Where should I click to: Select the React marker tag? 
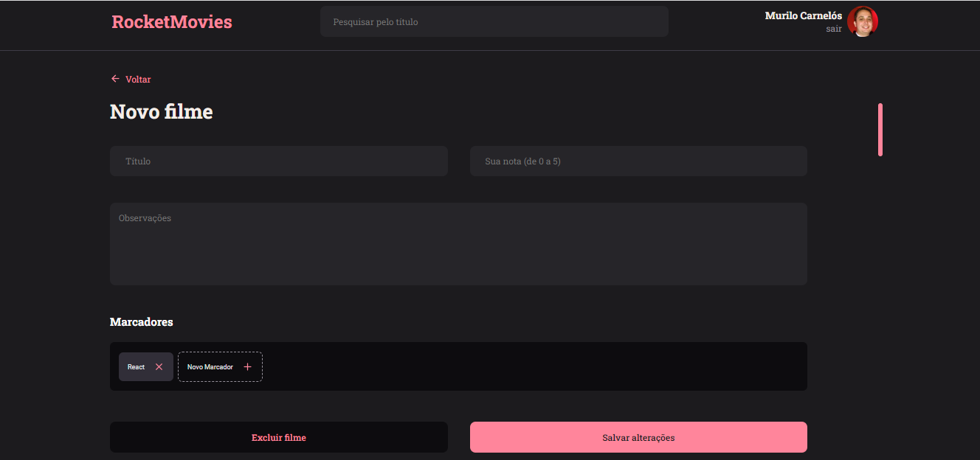(x=136, y=366)
